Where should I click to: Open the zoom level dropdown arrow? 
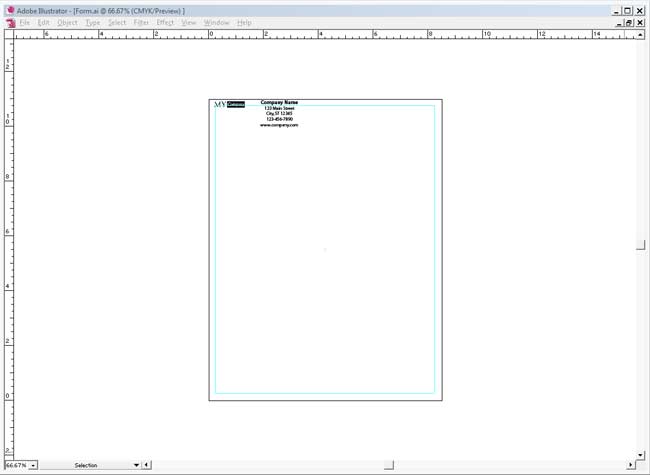(33, 465)
